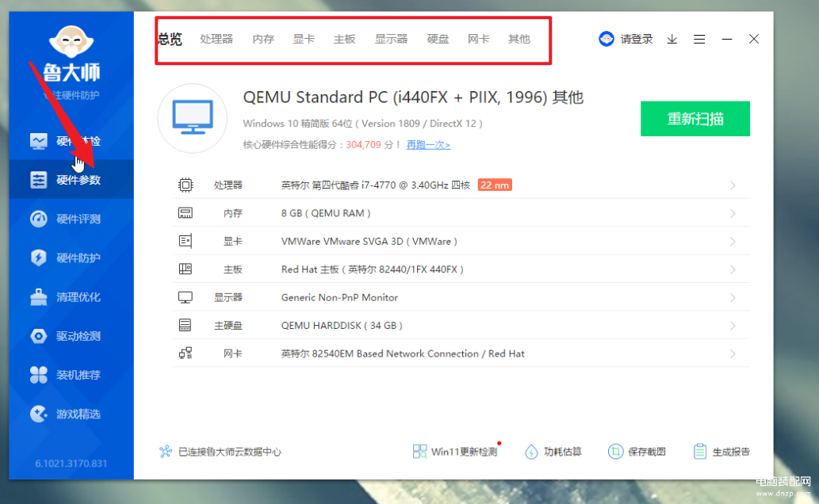Click the 驱动检测 gear icon

coord(39,336)
